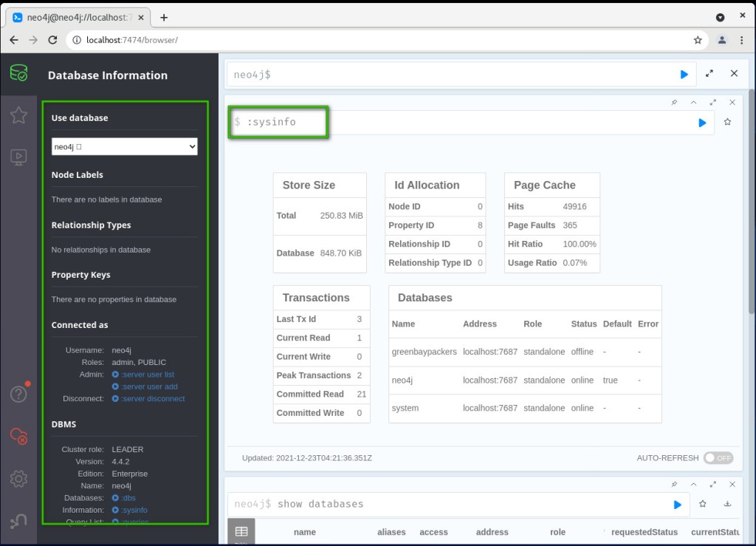Screen dimensions: 756x546
Task: Open the Favorites star sidebar icon
Action: [18, 115]
